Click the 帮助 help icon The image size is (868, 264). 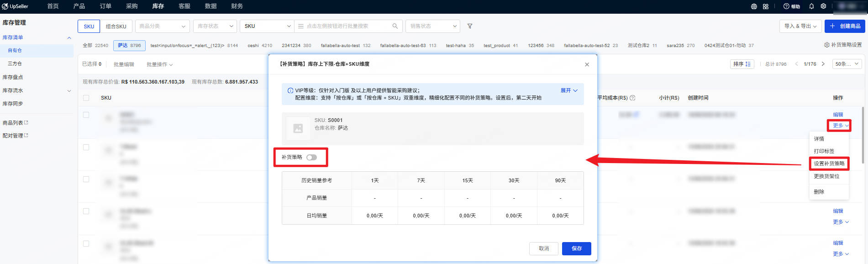pyautogui.click(x=792, y=6)
